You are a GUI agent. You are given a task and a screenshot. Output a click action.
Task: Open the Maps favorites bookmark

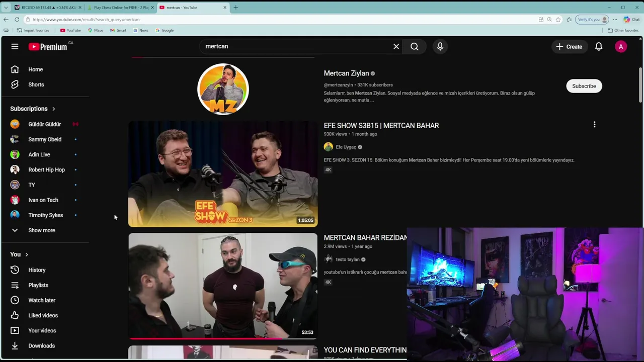point(95,30)
